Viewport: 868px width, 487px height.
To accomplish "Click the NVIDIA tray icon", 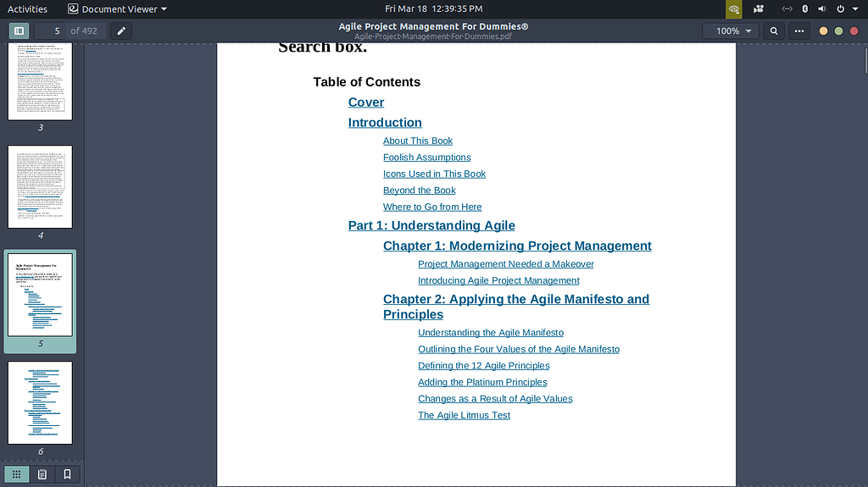I will point(734,8).
